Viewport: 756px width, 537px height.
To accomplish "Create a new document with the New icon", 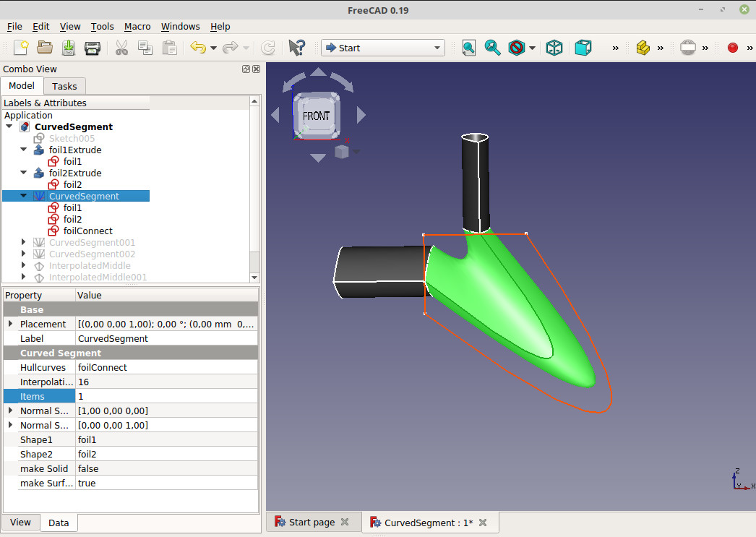I will pyautogui.click(x=21, y=48).
